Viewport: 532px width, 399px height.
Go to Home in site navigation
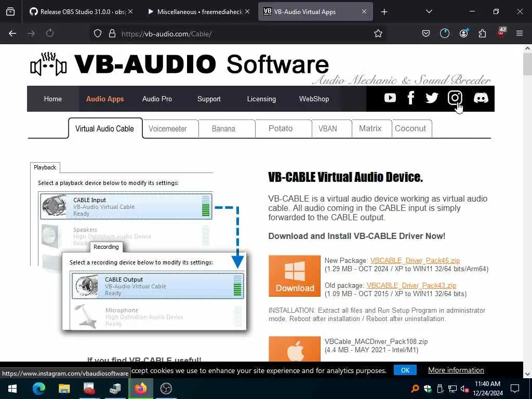(53, 99)
